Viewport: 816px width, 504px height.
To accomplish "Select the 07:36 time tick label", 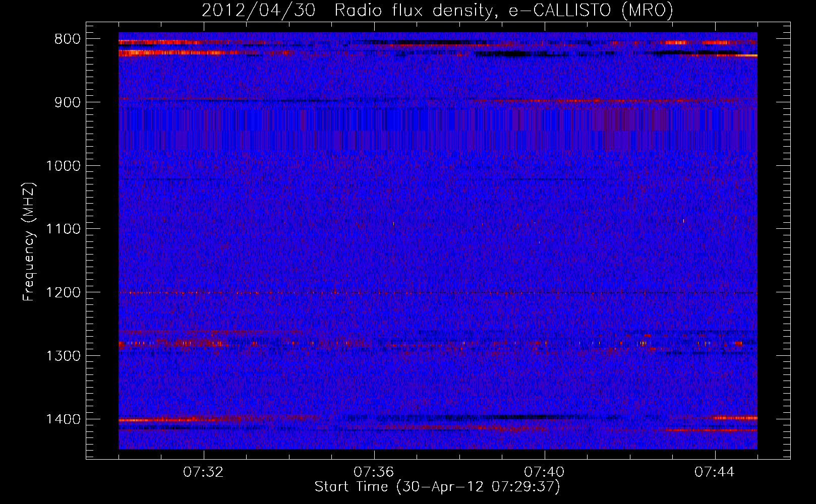I will point(374,472).
